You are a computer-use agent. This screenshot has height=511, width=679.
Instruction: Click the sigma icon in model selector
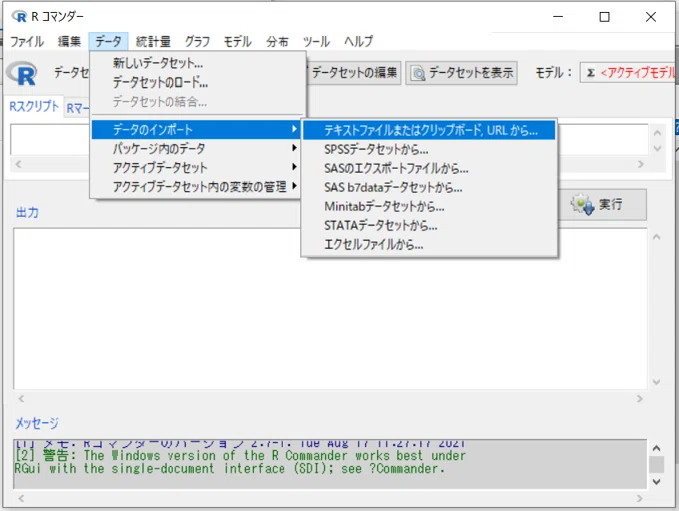591,73
